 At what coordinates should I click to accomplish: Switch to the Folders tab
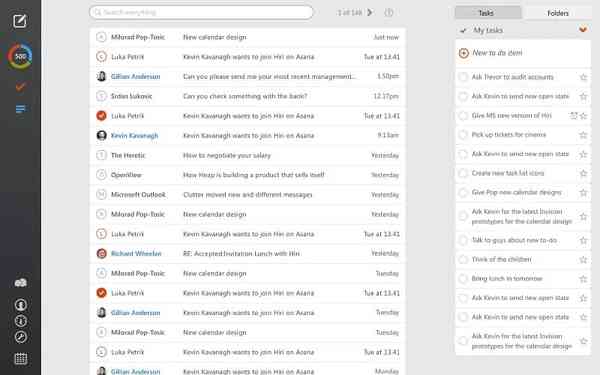(x=558, y=13)
